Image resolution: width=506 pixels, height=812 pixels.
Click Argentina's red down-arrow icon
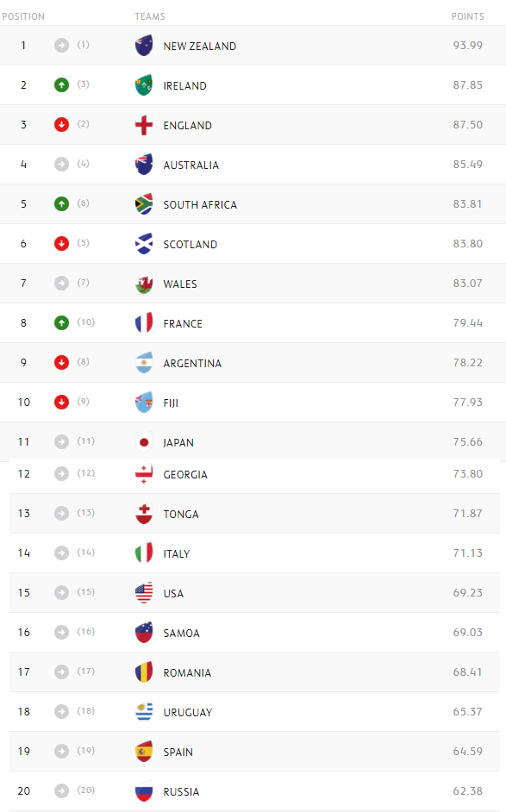click(x=61, y=363)
